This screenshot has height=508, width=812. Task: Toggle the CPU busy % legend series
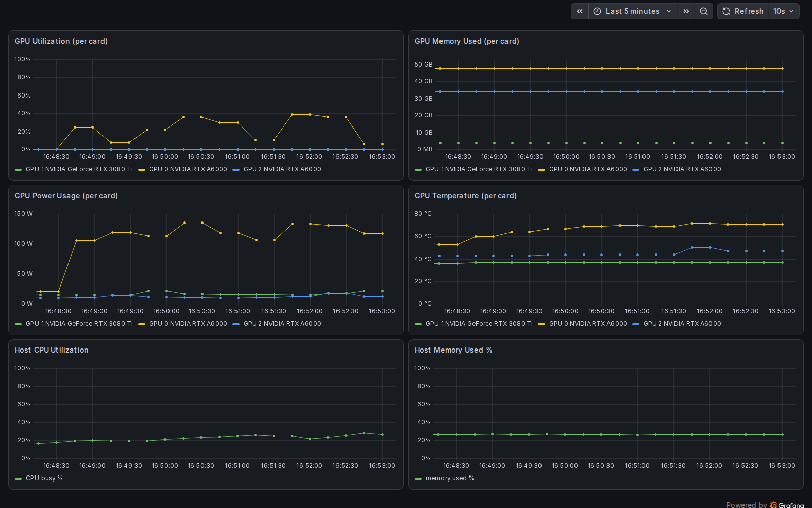tap(44, 478)
